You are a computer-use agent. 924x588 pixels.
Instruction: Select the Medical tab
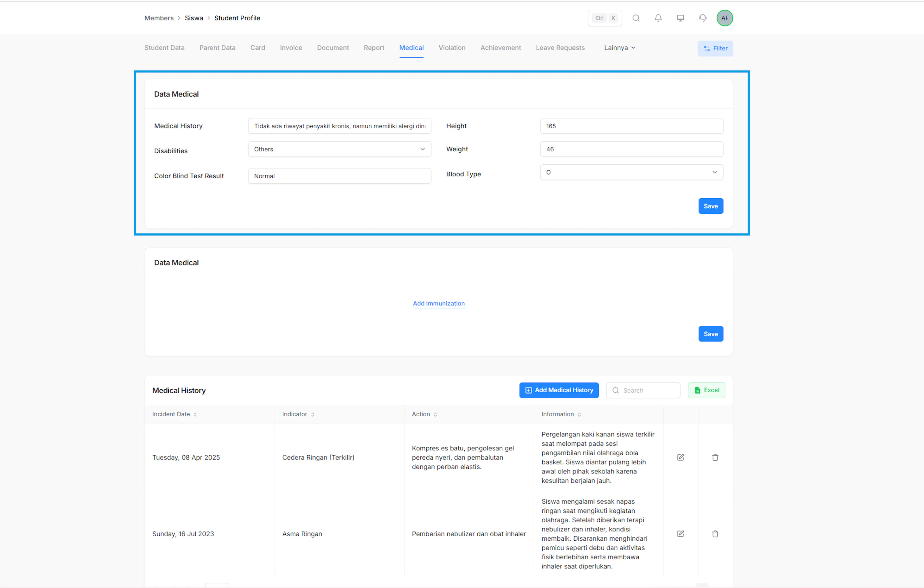[411, 48]
